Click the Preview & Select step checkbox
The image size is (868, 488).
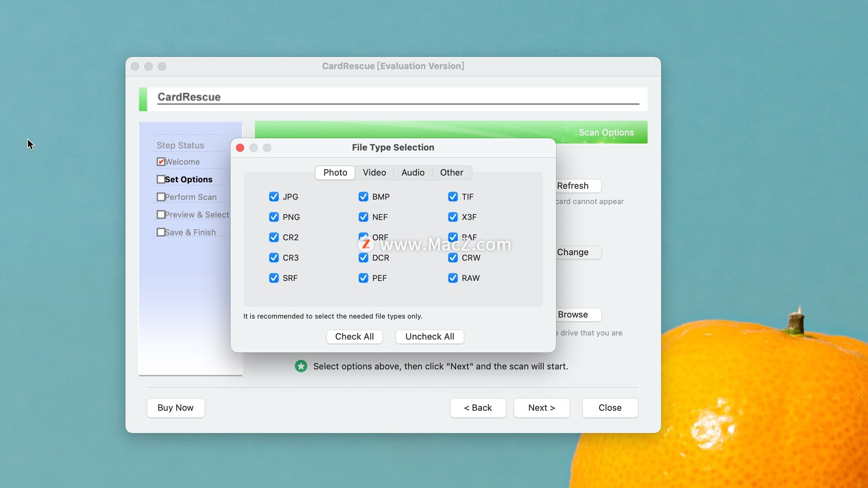point(160,215)
